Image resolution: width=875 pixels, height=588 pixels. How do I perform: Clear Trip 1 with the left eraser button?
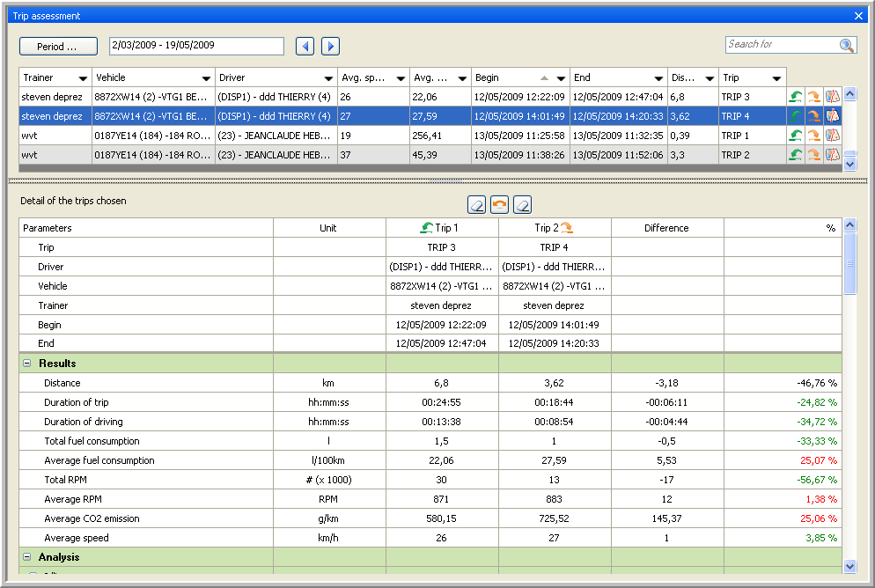point(476,205)
